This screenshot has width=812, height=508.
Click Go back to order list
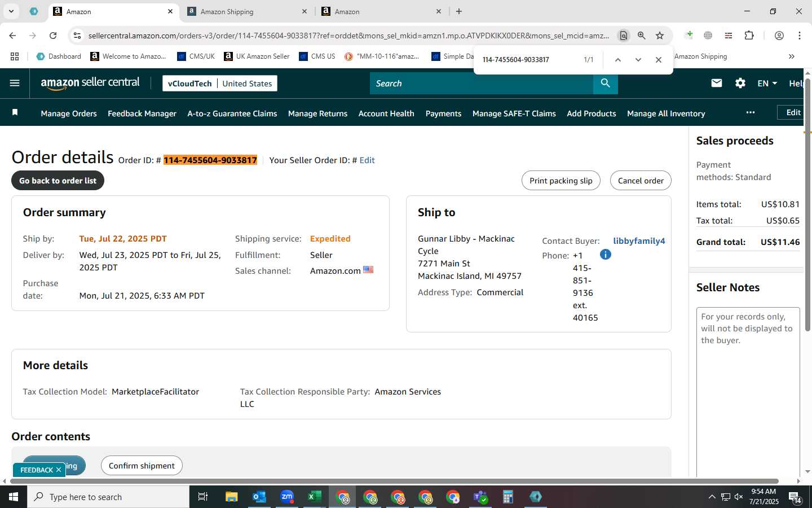pyautogui.click(x=58, y=181)
